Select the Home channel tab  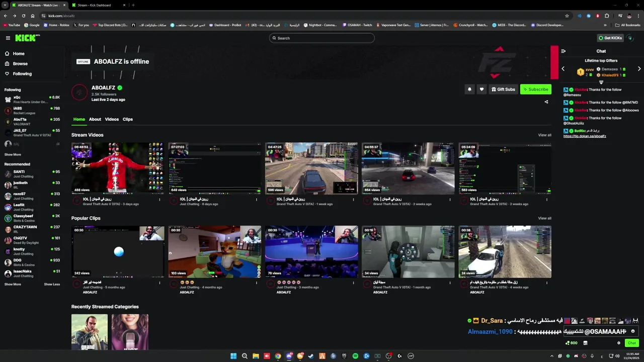point(79,119)
